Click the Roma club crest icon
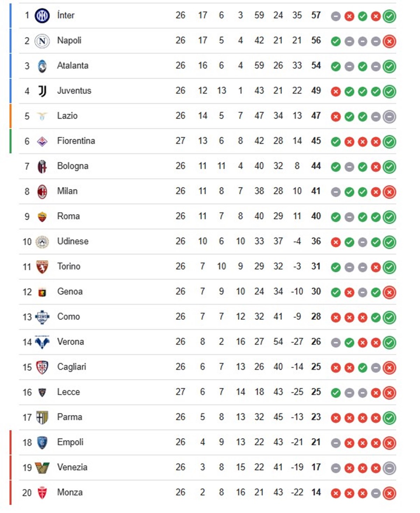420x513 pixels. (x=42, y=217)
